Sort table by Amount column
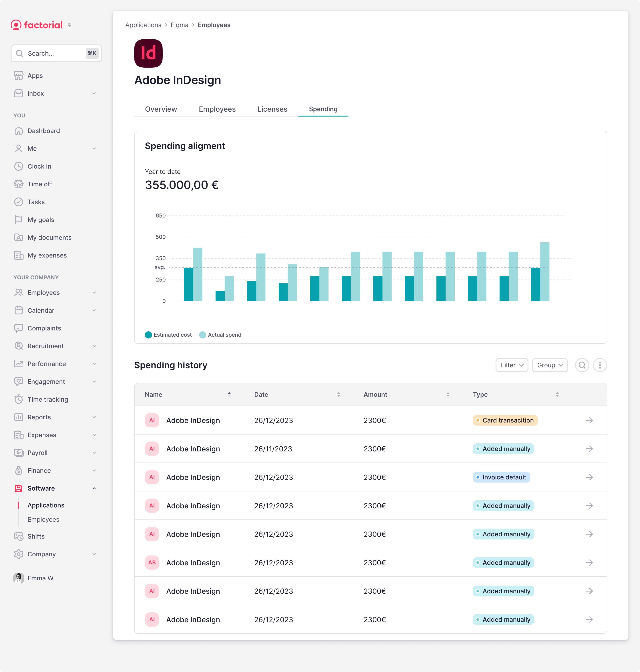Image resolution: width=640 pixels, height=672 pixels. click(x=448, y=394)
